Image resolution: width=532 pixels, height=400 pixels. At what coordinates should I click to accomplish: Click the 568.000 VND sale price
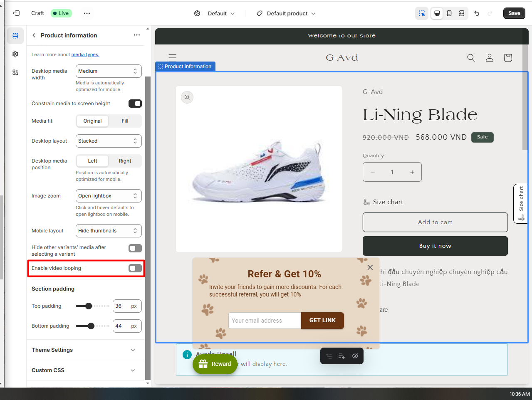tap(441, 137)
